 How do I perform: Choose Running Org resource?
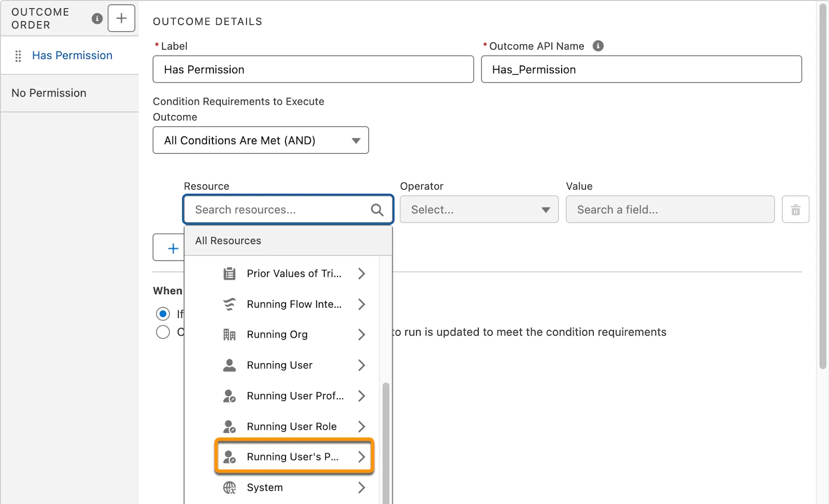click(282, 335)
